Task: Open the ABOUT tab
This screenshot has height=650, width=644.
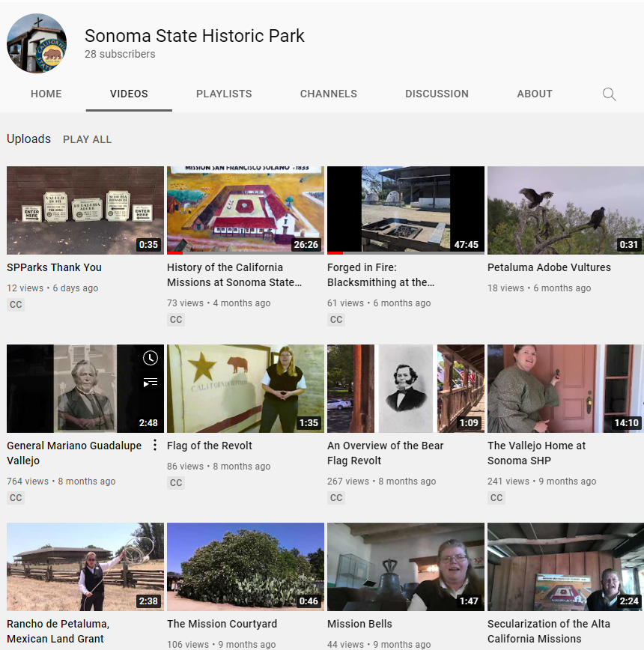Action: (535, 94)
